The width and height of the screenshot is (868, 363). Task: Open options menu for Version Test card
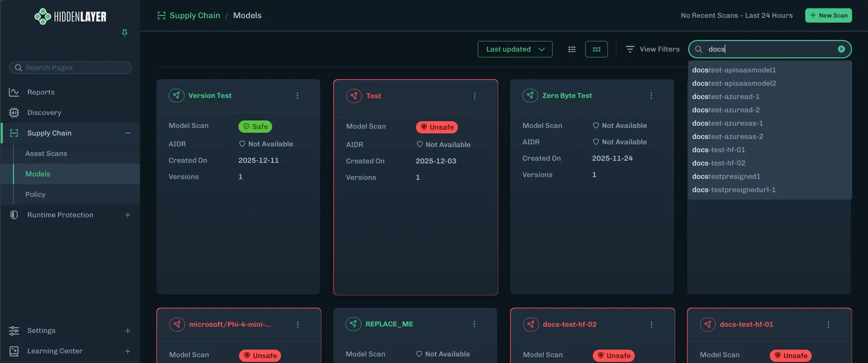coord(297,96)
